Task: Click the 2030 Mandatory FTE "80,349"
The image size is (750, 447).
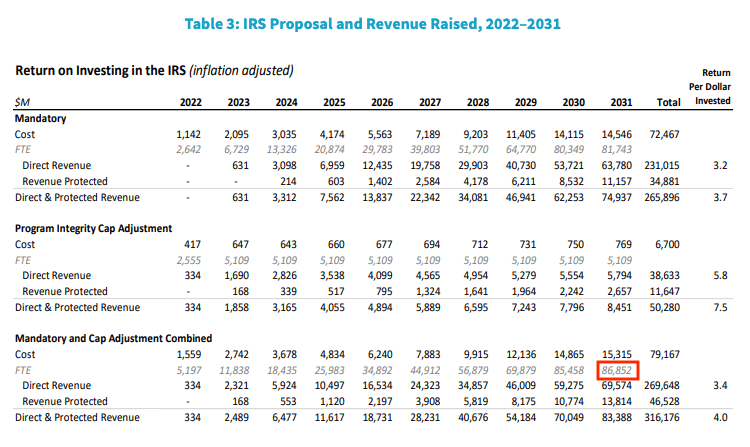Action: coord(569,150)
